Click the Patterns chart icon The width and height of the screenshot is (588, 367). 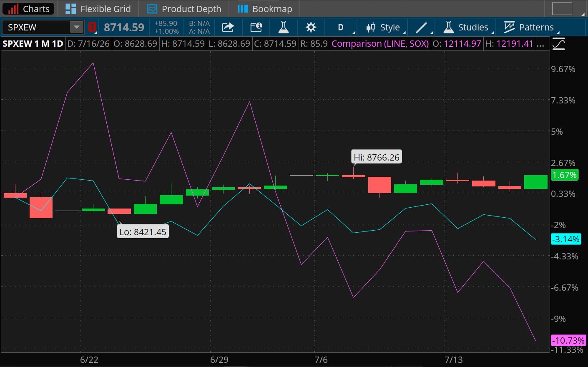509,28
